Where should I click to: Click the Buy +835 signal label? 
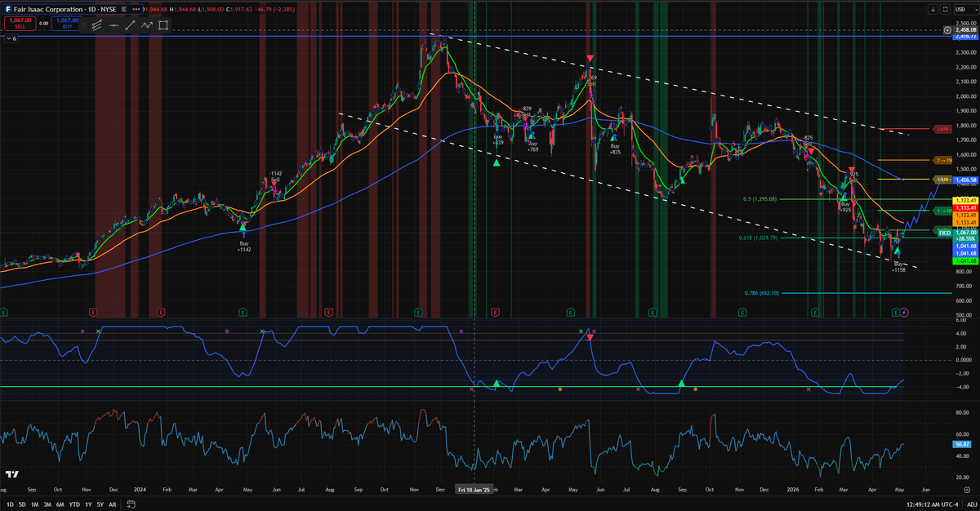pos(615,149)
